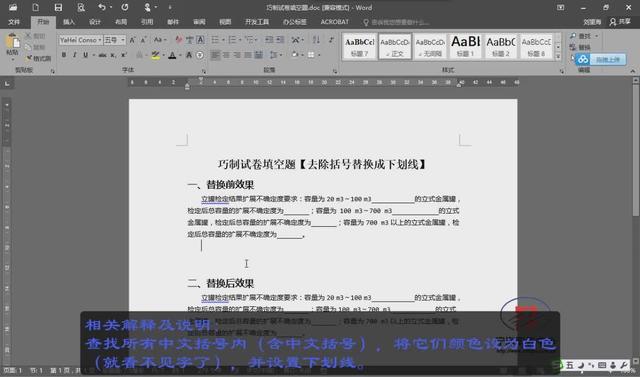The image size is (640, 377).
Task: Apply paragraph shading paint bucket
Action: [x=295, y=55]
